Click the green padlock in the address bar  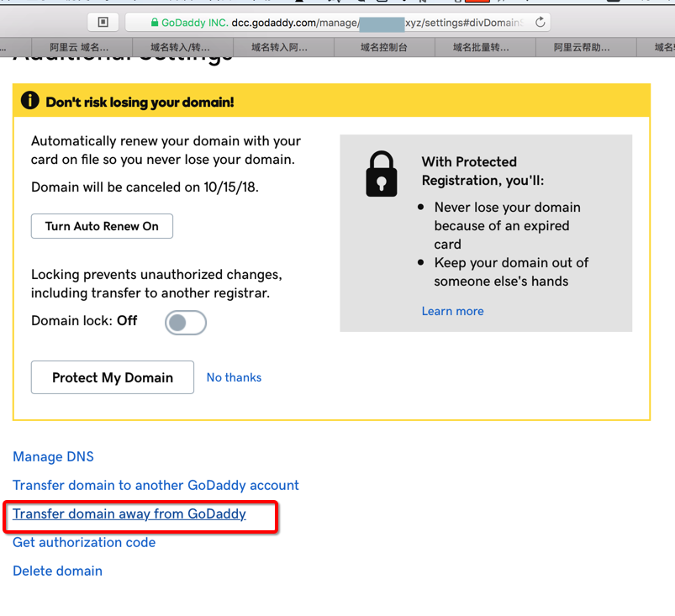click(155, 23)
